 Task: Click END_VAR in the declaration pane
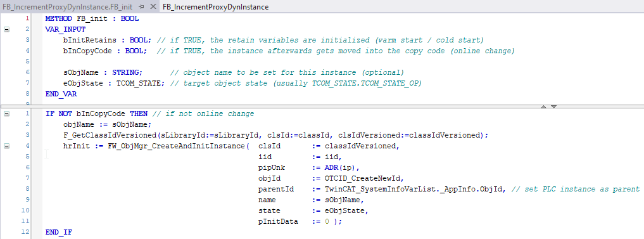(61, 94)
